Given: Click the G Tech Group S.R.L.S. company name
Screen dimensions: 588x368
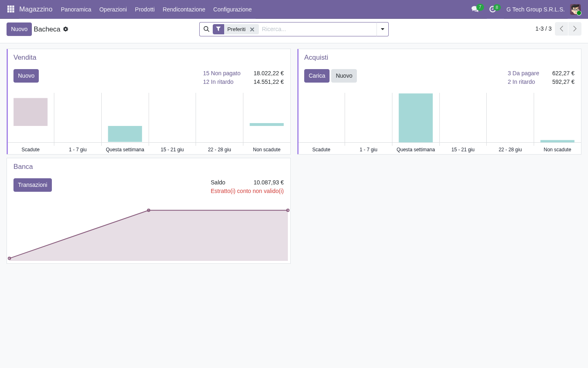Looking at the screenshot, I should (535, 9).
